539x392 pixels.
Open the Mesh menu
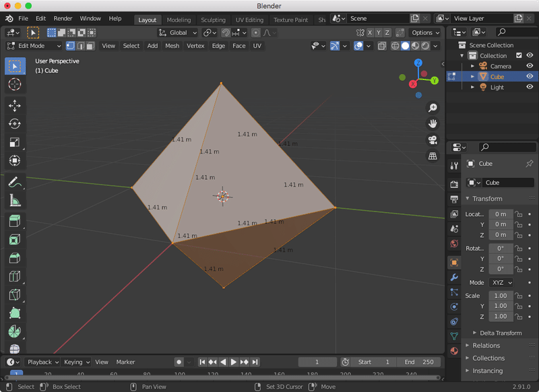[172, 46]
